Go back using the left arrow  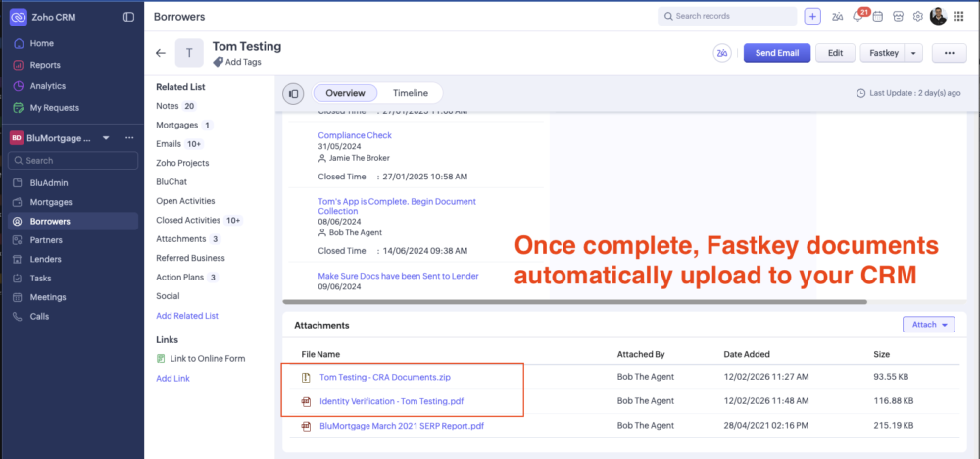[161, 53]
